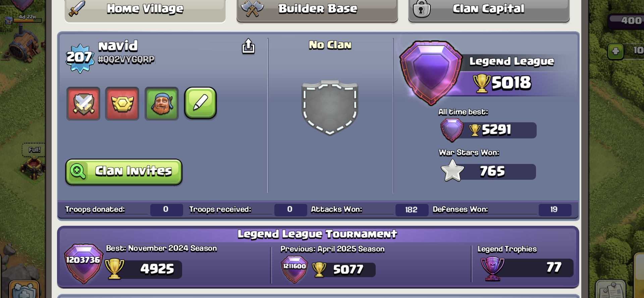Screen dimensions: 644x298
Task: Tap the green plus button near gems
Action: 616,51
